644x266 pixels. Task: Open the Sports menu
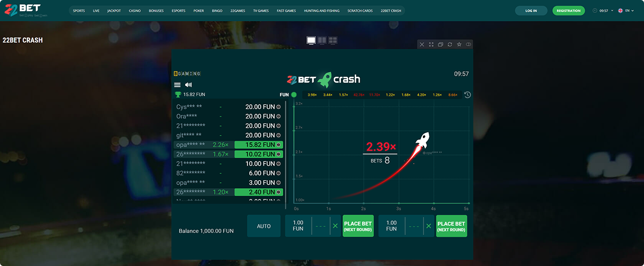79,11
